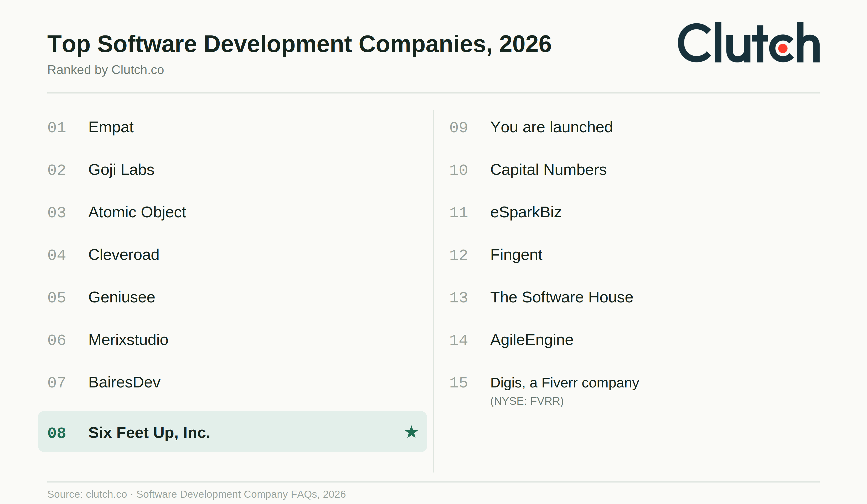Click on 'Geniusee'
The height and width of the screenshot is (504, 867).
point(122,297)
